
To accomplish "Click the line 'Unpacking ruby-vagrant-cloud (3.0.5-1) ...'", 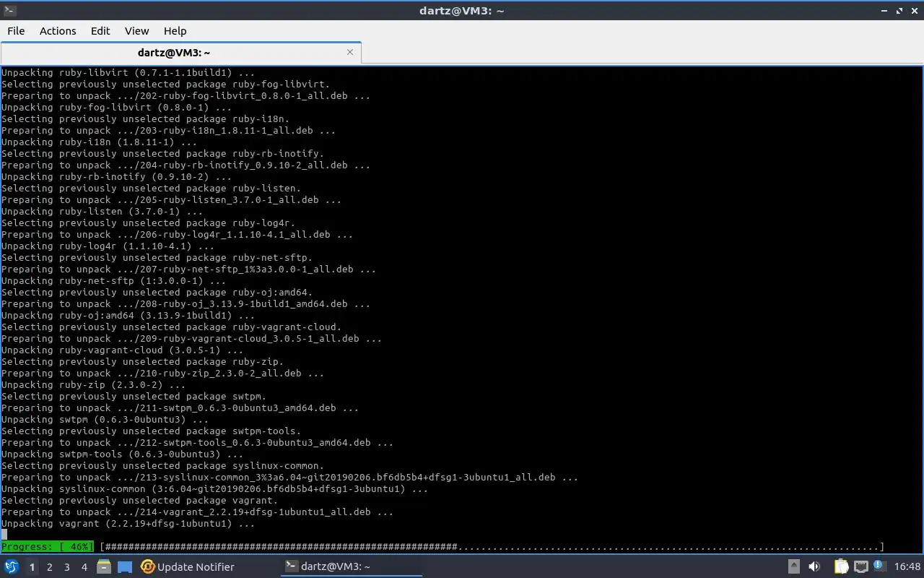I will 123,350.
